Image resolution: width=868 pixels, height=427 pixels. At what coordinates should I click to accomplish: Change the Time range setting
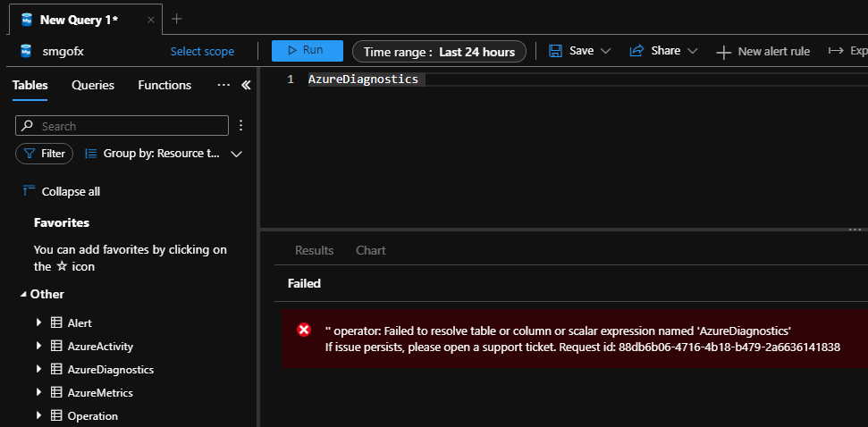coord(439,52)
